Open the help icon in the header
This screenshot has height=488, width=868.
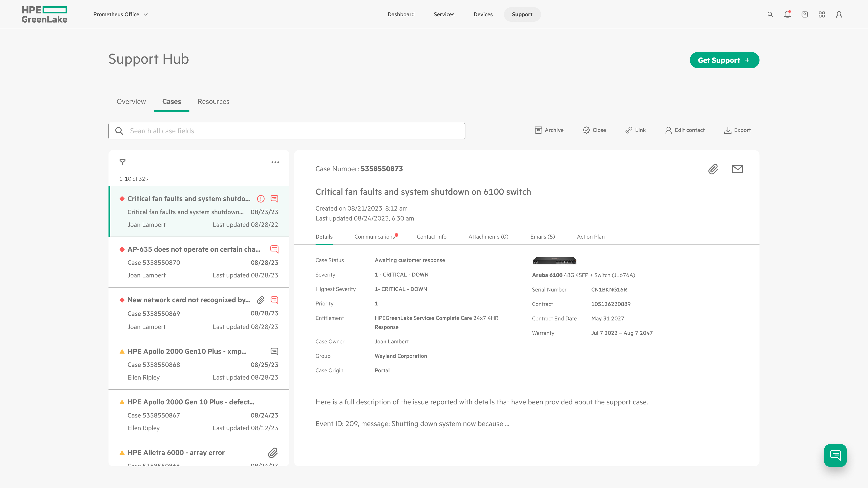(805, 14)
